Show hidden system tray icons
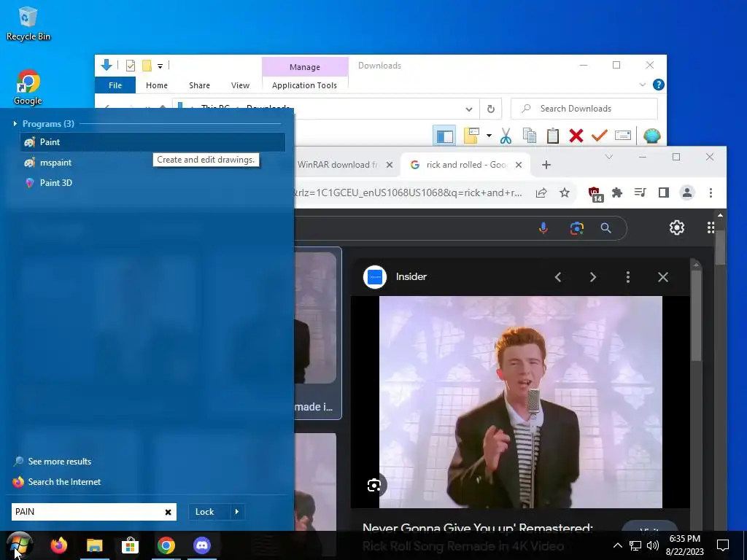The image size is (747, 560). tap(617, 545)
